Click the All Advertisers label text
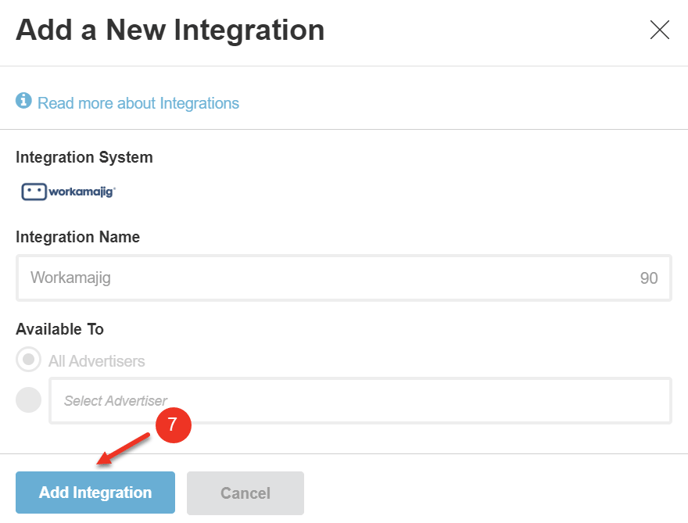Image resolution: width=688 pixels, height=523 pixels. pyautogui.click(x=97, y=361)
